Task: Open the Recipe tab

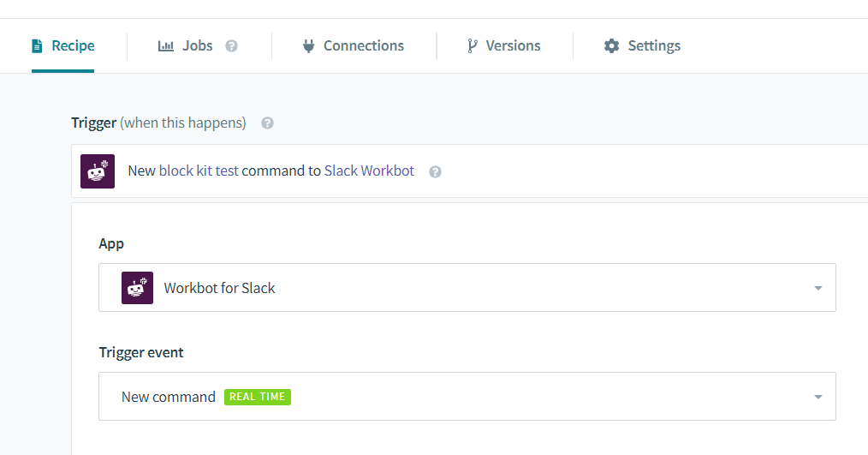Action: [62, 45]
